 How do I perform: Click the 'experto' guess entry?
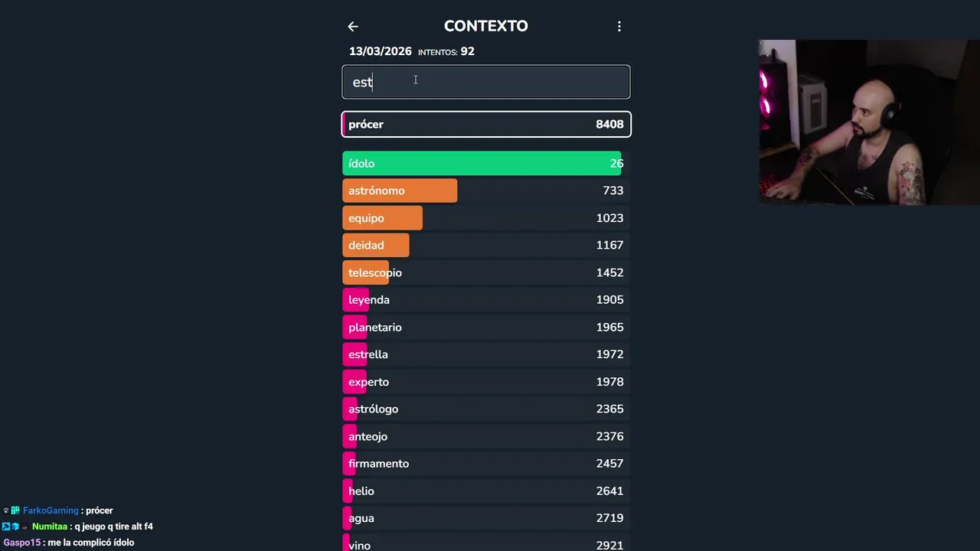coord(486,382)
